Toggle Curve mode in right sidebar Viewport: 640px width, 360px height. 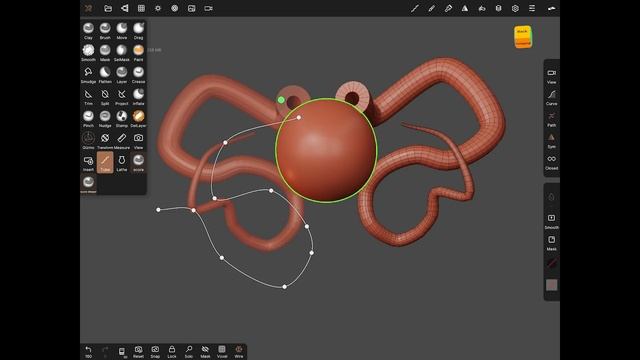[x=551, y=98]
